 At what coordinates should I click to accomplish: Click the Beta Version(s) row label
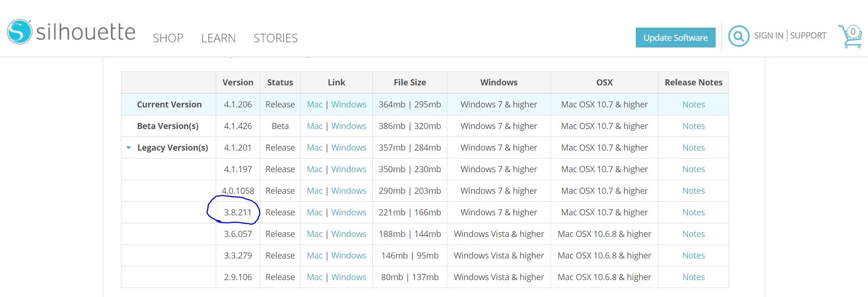168,126
